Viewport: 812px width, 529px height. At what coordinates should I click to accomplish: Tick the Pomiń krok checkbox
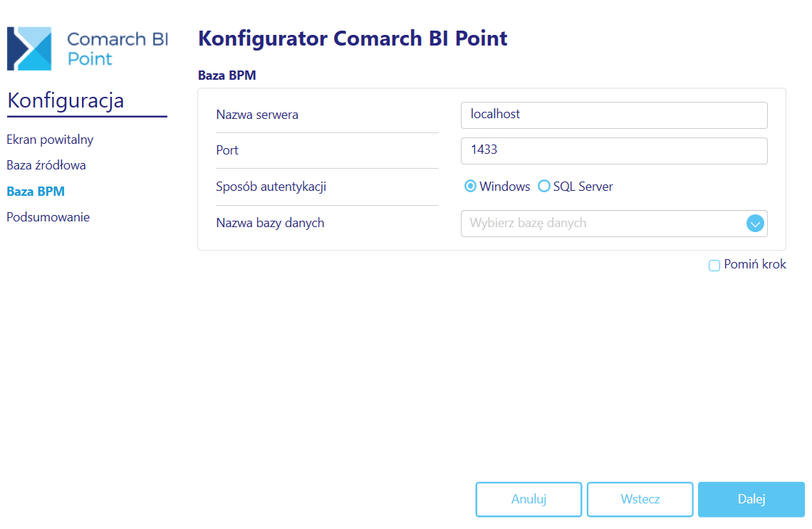[x=714, y=266]
